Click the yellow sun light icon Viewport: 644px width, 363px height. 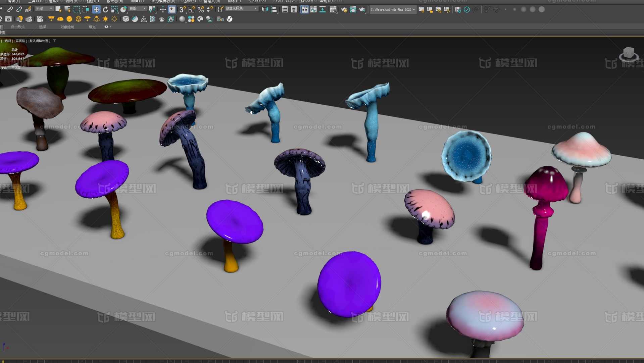105,19
